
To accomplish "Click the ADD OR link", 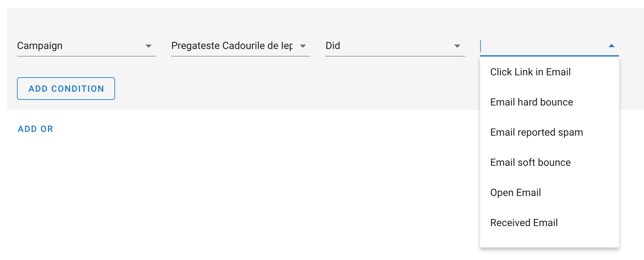I will pyautogui.click(x=36, y=129).
